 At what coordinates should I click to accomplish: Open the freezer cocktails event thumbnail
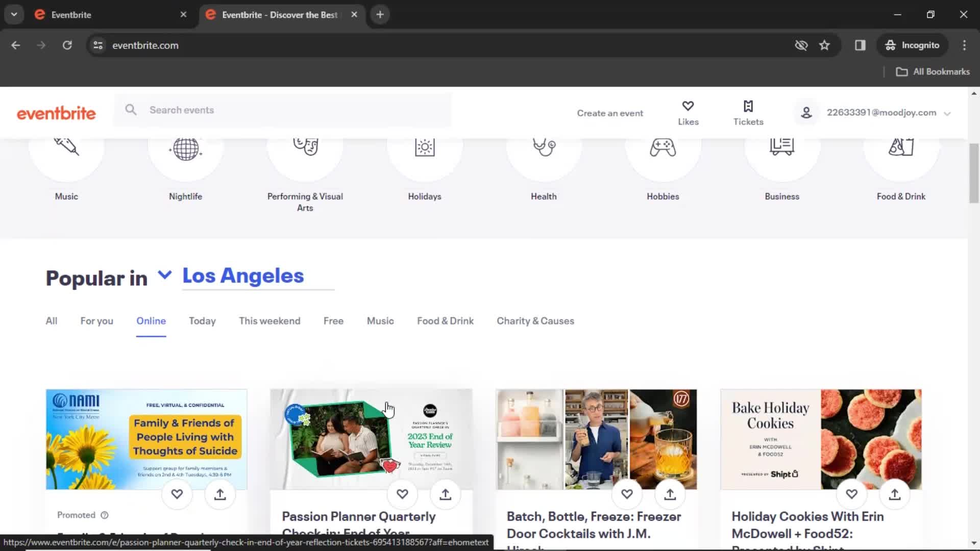(x=596, y=439)
